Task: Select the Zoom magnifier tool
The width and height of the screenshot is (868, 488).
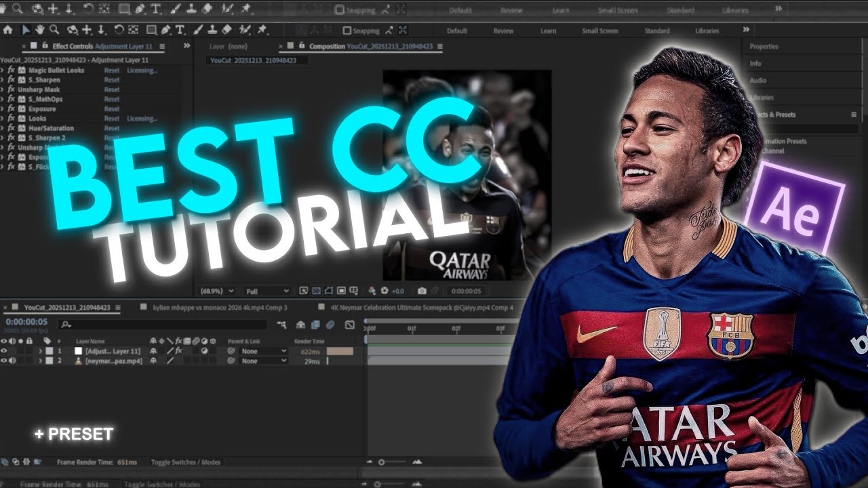Action: click(54, 30)
